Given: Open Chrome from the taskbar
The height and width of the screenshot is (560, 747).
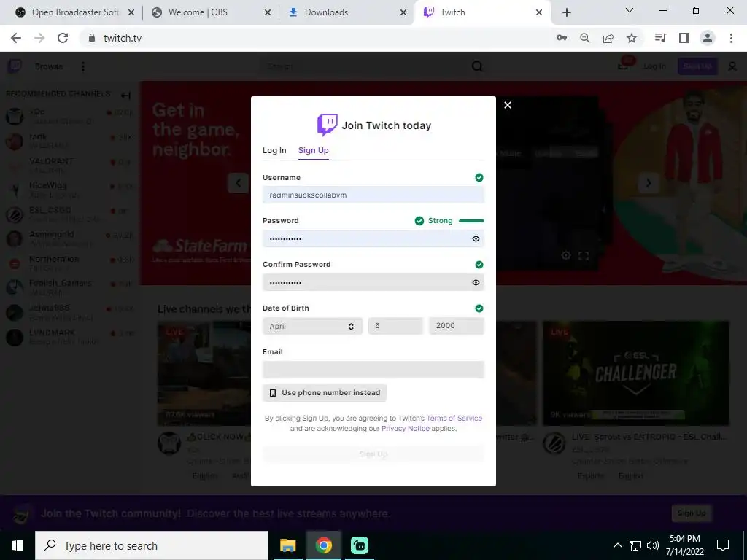Looking at the screenshot, I should pyautogui.click(x=323, y=545).
